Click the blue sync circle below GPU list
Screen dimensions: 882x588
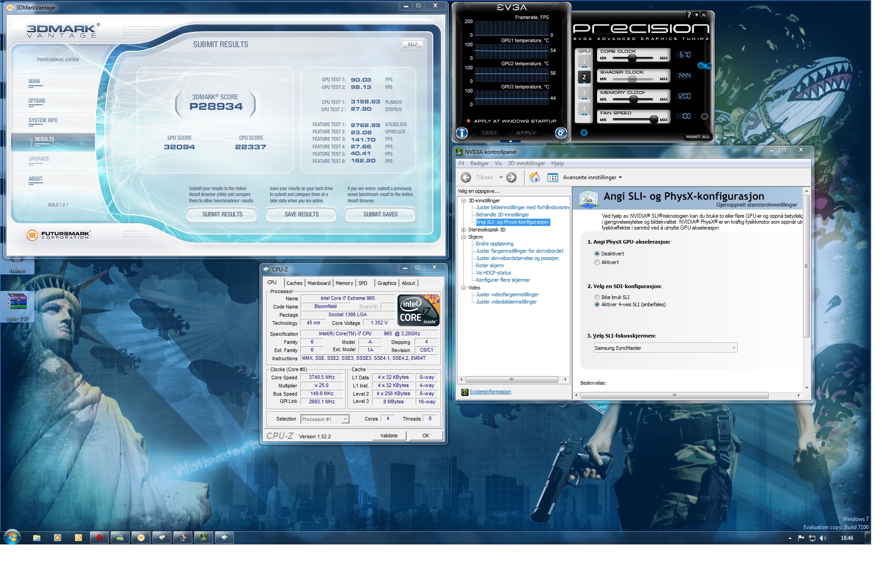pyautogui.click(x=584, y=132)
